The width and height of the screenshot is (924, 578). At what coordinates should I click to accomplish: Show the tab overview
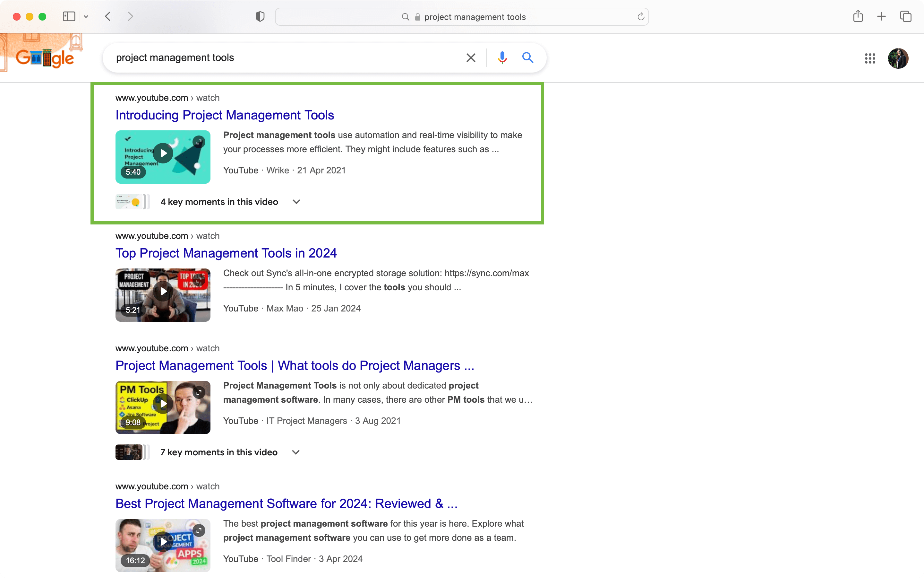[x=906, y=16]
